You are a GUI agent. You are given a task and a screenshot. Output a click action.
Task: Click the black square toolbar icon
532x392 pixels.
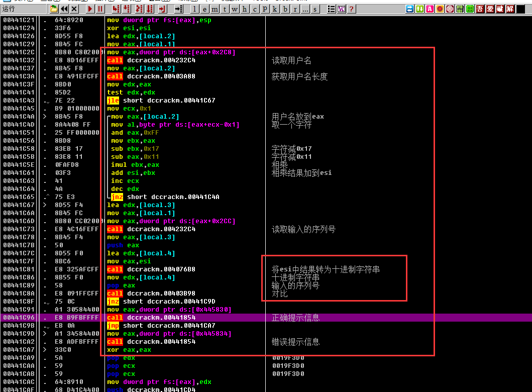tap(520, 9)
